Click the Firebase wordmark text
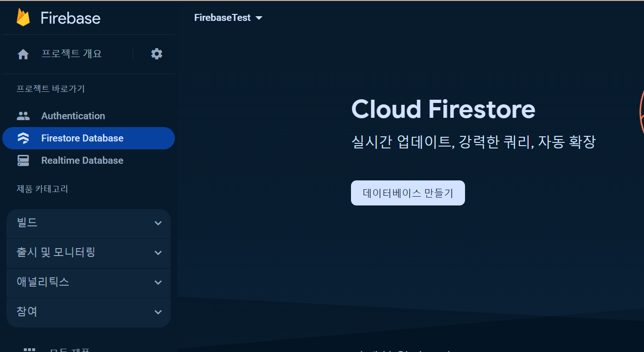This screenshot has width=644, height=352. pyautogui.click(x=70, y=18)
